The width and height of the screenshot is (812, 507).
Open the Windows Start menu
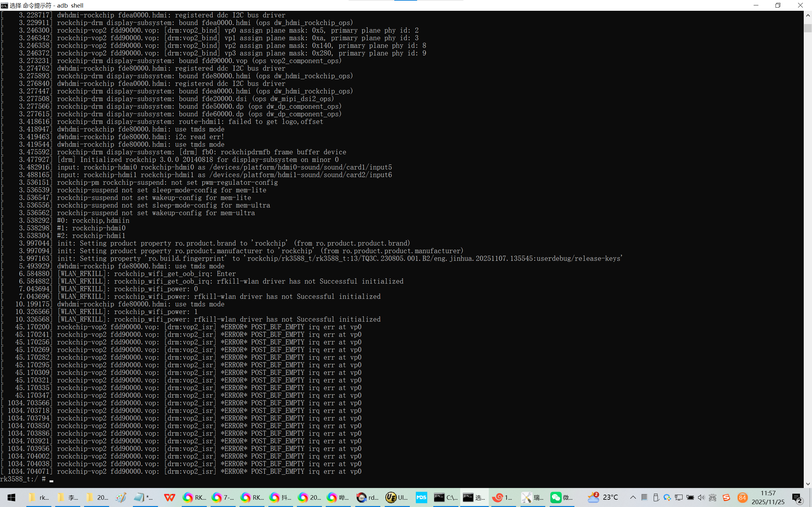point(11,497)
